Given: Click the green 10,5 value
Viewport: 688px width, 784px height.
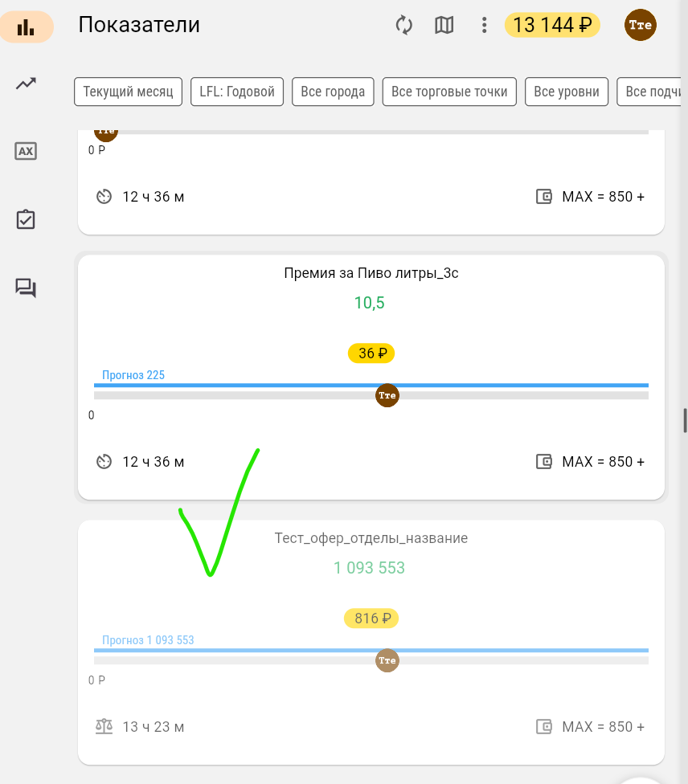Looking at the screenshot, I should 369,303.
